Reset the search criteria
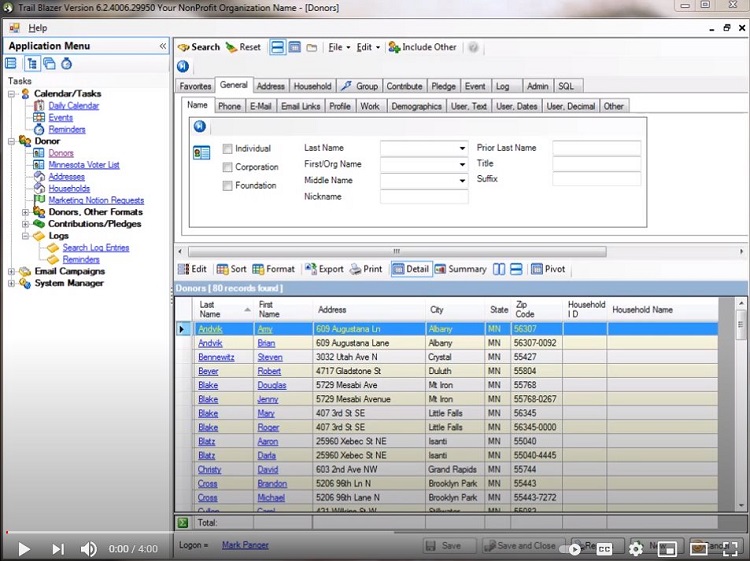 pyautogui.click(x=243, y=47)
